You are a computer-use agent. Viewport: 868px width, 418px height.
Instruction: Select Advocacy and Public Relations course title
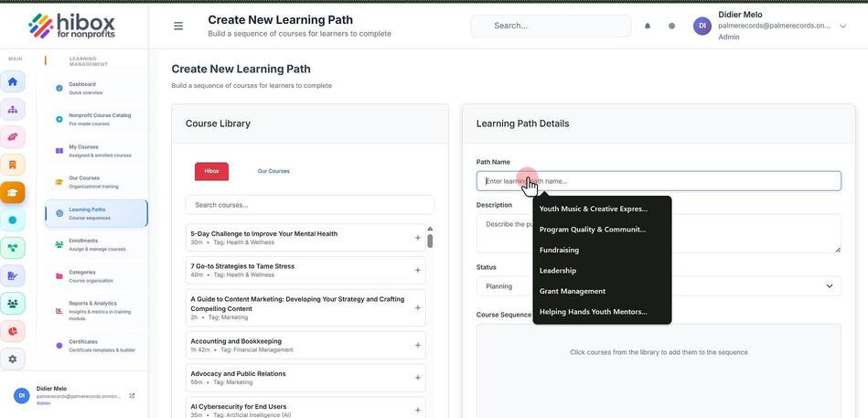[x=238, y=374]
